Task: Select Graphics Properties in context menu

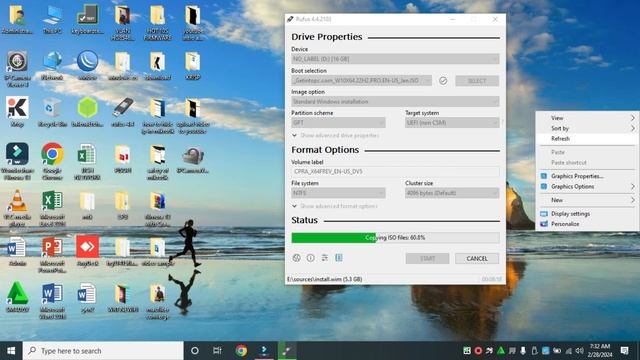Action: (x=587, y=176)
